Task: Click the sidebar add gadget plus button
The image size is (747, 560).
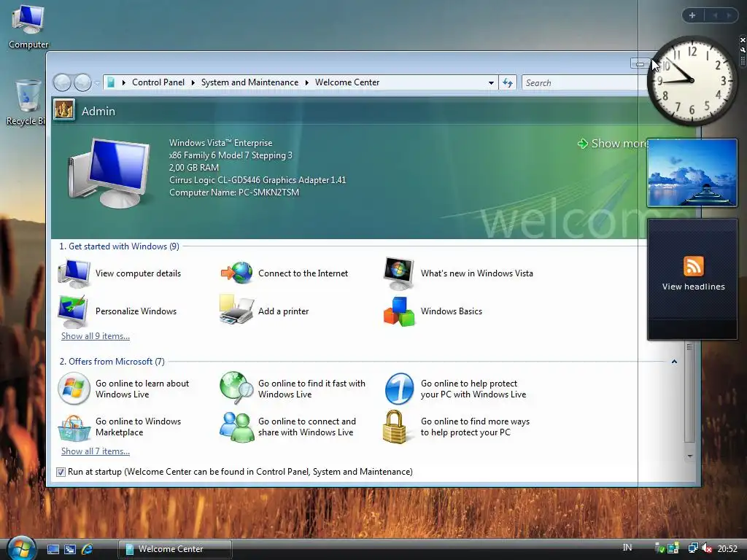Action: point(692,15)
